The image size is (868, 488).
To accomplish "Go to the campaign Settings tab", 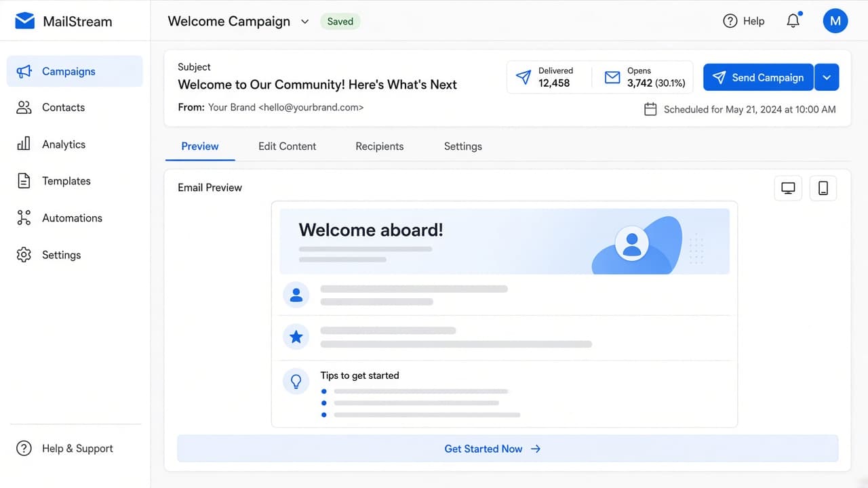I will click(x=463, y=146).
